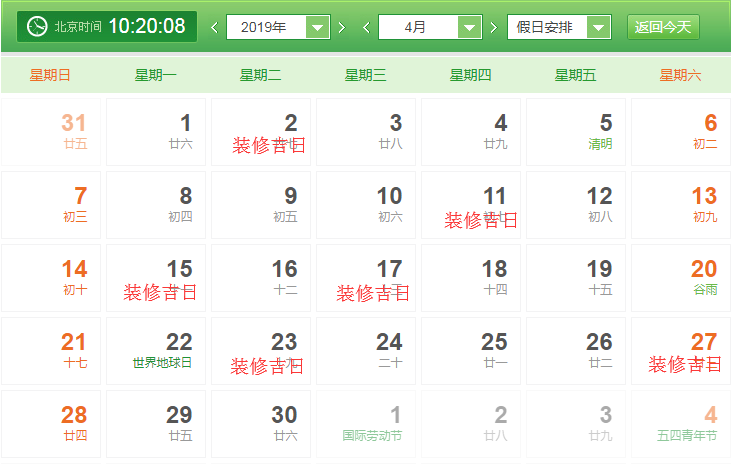Advance to next year with right arrow
Image resolution: width=732 pixels, height=464 pixels.
point(342,27)
